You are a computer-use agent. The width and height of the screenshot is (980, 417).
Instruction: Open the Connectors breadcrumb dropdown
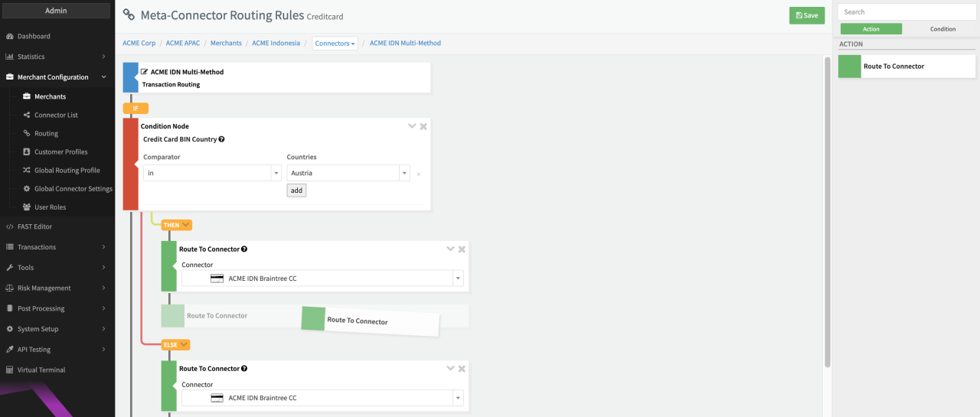[335, 44]
